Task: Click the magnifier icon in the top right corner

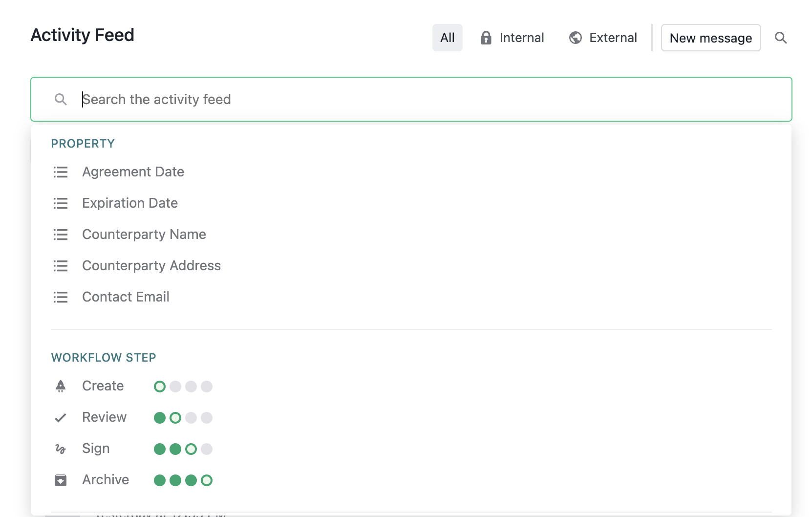Action: pos(781,38)
